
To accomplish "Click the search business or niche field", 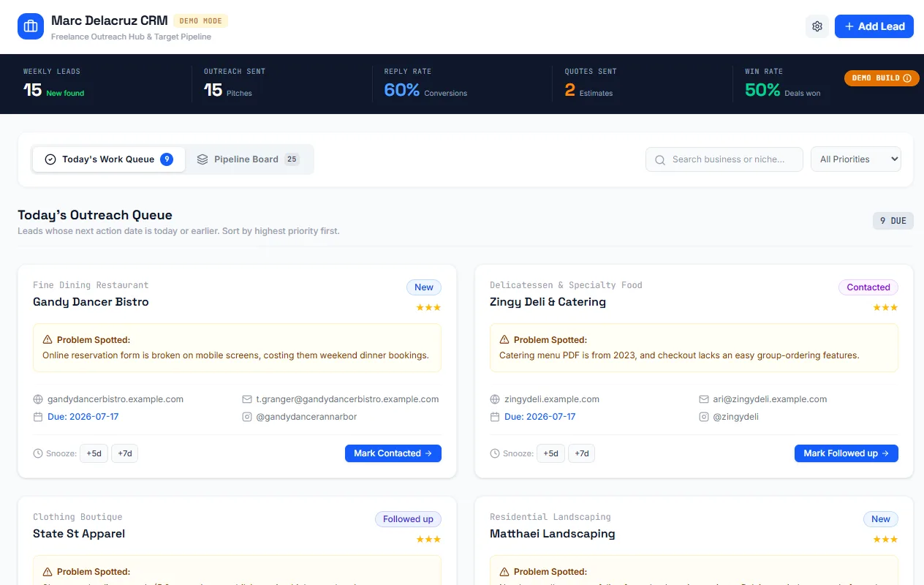I will point(724,159).
